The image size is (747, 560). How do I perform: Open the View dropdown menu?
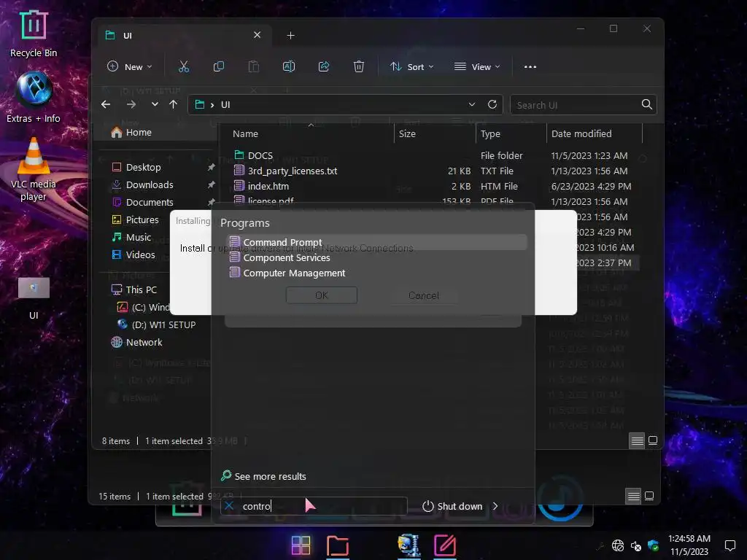(x=477, y=66)
